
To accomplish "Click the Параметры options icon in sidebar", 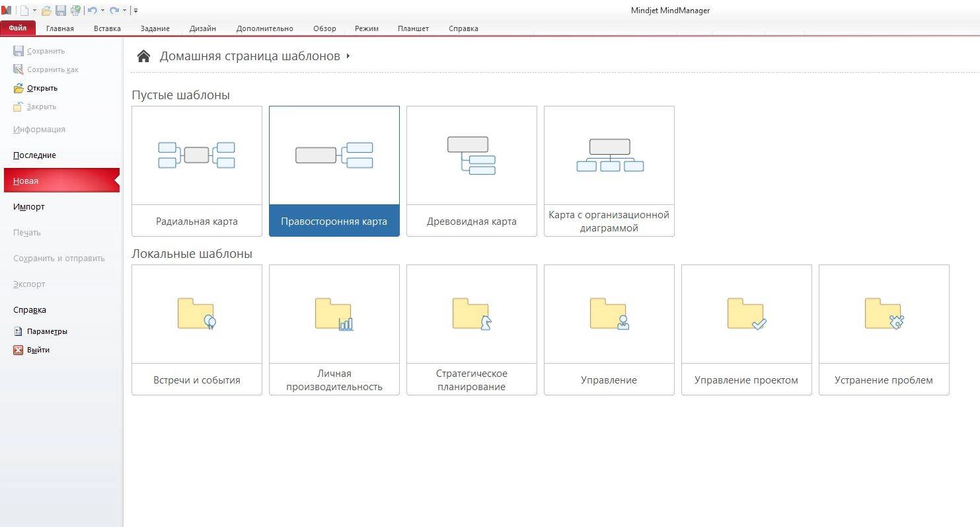I will click(x=19, y=331).
